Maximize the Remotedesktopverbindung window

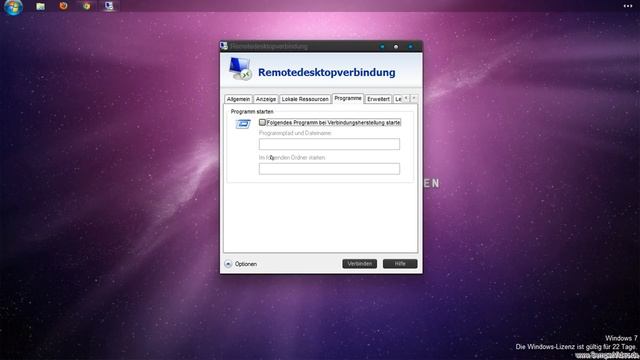396,47
